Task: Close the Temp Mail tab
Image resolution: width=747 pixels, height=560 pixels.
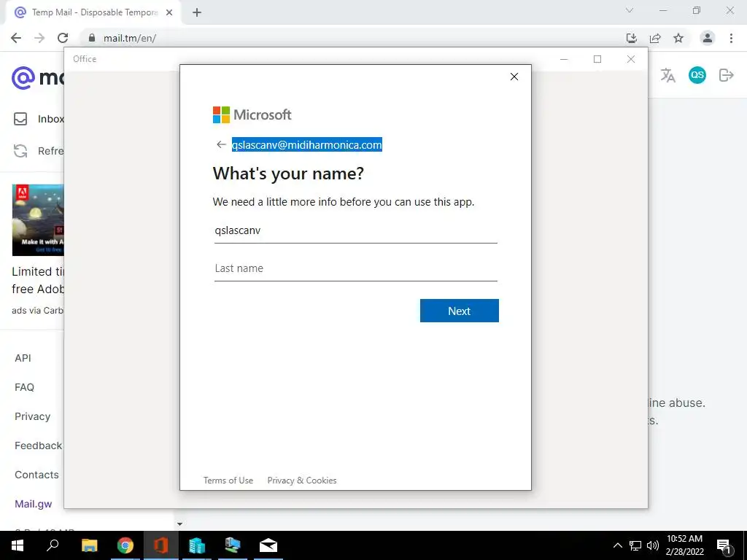Action: pos(169,12)
